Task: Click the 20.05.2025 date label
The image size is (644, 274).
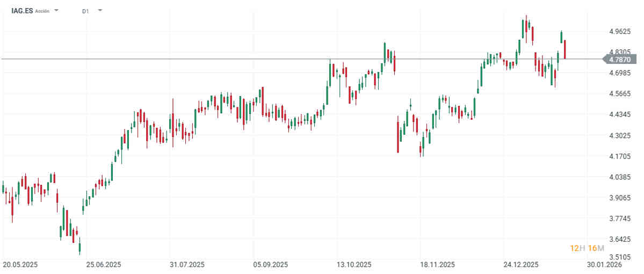Action: click(19, 265)
